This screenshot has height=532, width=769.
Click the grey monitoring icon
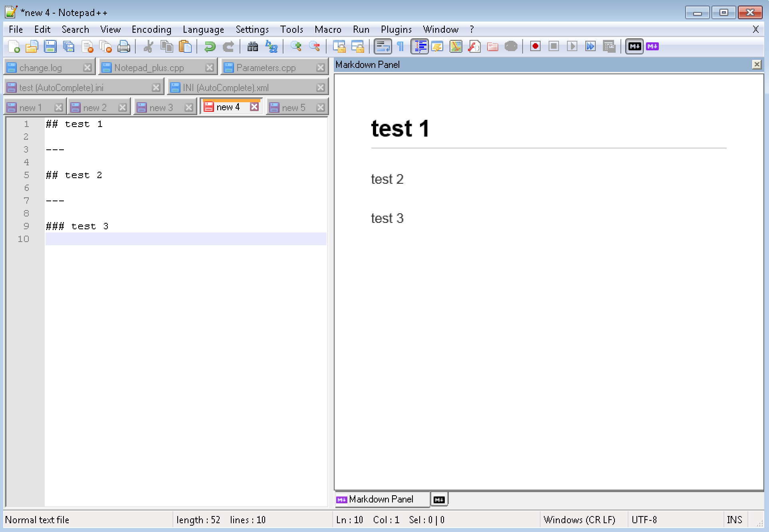click(x=511, y=47)
